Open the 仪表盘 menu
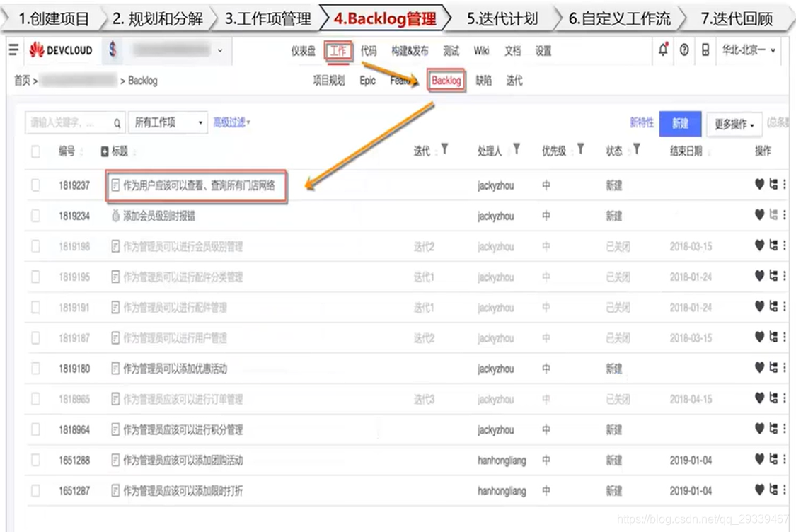796x532 pixels. (303, 51)
